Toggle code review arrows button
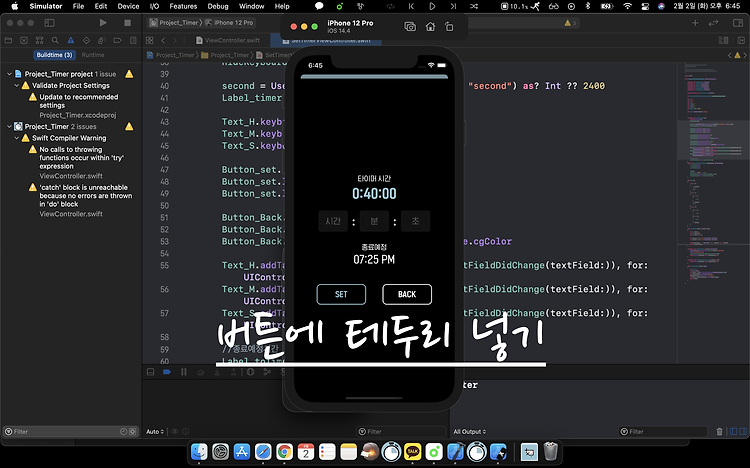 (x=713, y=22)
